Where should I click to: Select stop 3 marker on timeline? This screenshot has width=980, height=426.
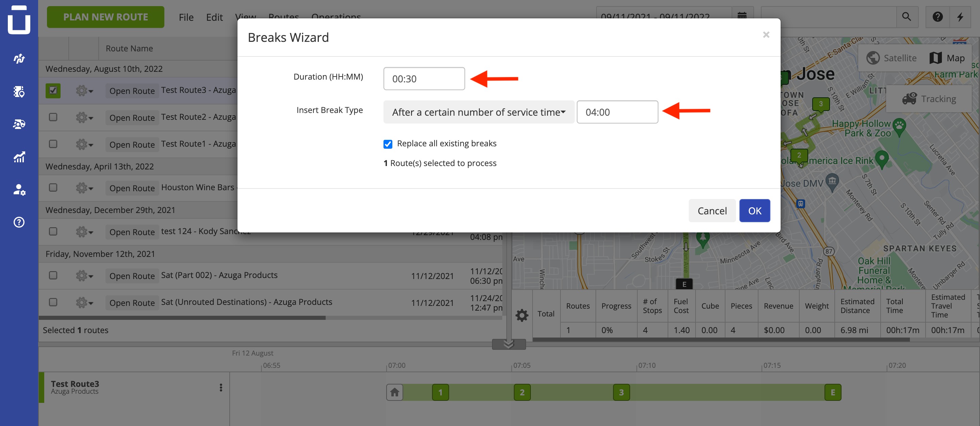pyautogui.click(x=621, y=392)
